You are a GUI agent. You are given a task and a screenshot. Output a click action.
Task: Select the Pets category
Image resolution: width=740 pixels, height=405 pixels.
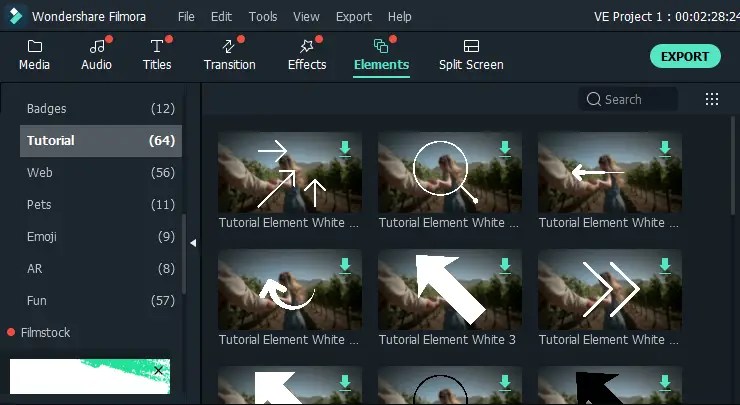tap(101, 205)
